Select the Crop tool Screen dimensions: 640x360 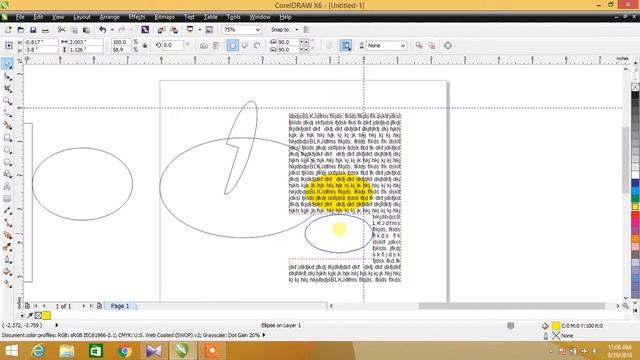7,89
